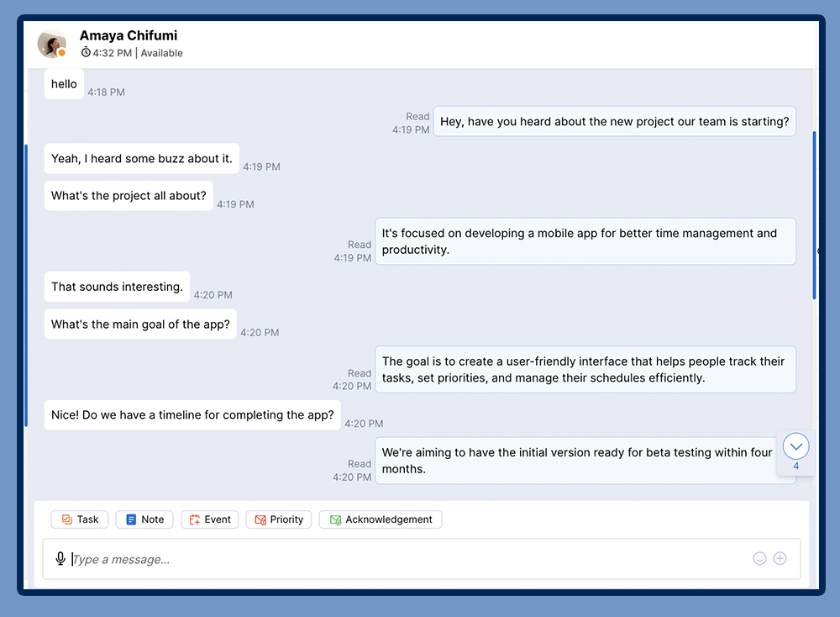The width and height of the screenshot is (840, 617).
Task: Click the 4:18 PM timestamp next to hello
Action: 106,92
